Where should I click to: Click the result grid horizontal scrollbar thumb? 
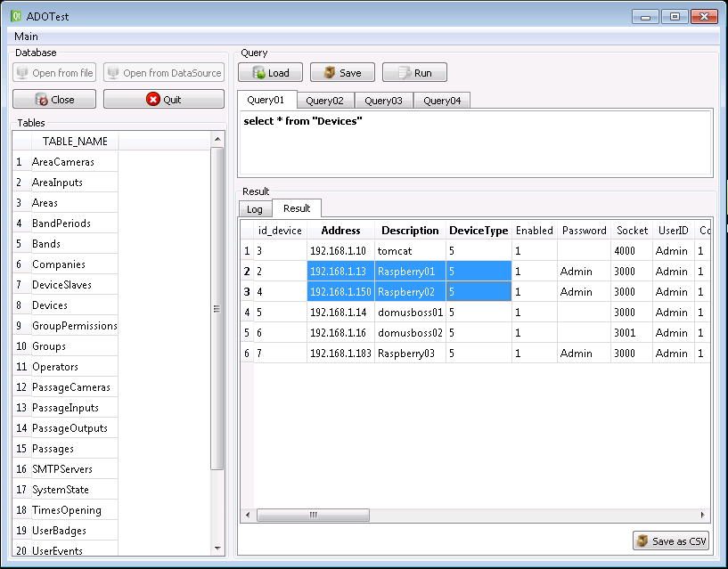point(314,515)
